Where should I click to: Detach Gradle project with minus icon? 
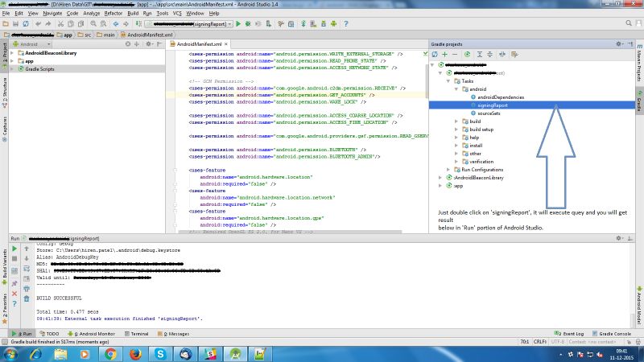pos(455,55)
